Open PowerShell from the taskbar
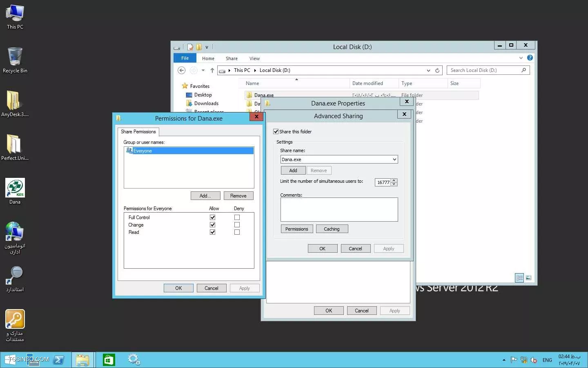The image size is (588, 368). pyautogui.click(x=58, y=360)
